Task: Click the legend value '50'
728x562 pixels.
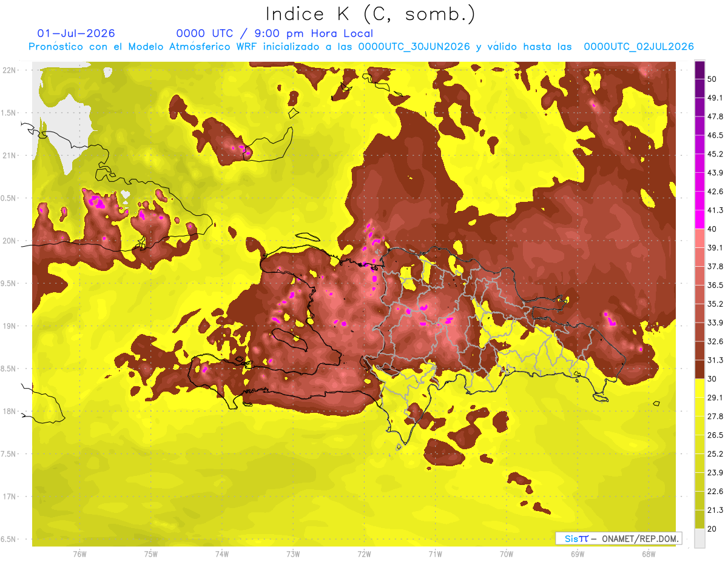Action: pyautogui.click(x=712, y=79)
